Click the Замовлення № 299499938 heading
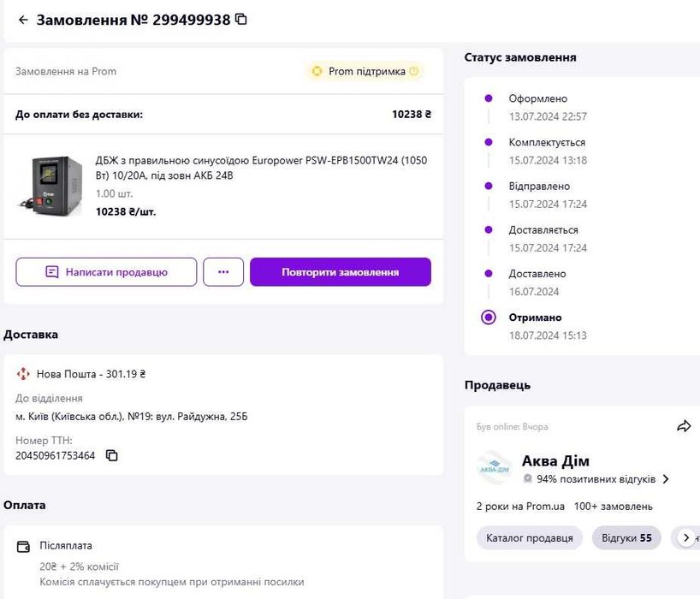 [x=133, y=20]
